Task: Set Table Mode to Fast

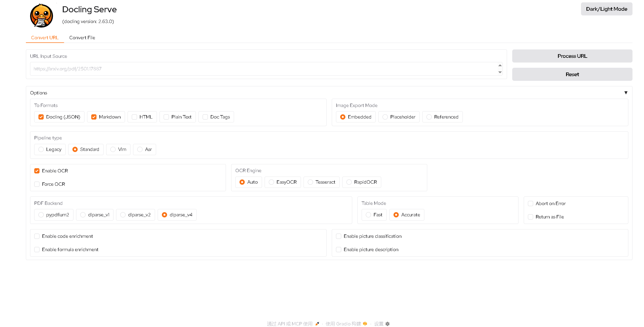Action: [368, 215]
